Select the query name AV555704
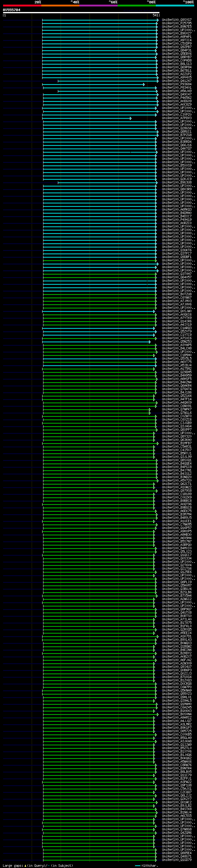 coord(11,10)
